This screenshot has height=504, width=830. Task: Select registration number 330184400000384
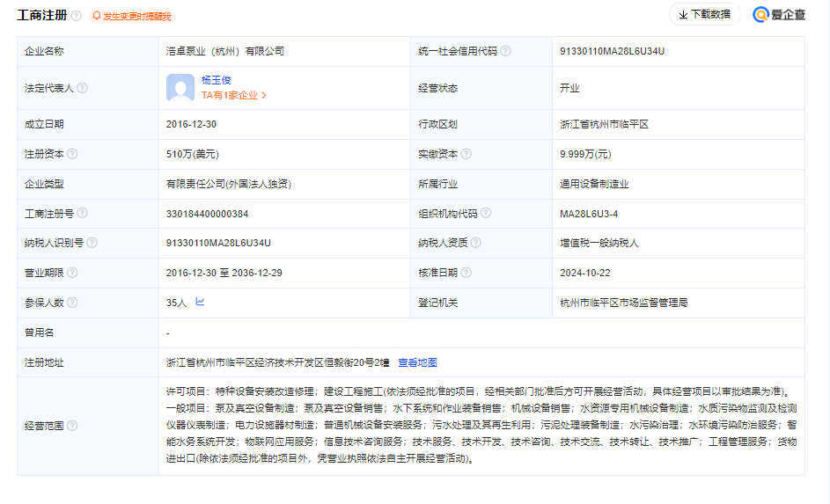tap(207, 214)
